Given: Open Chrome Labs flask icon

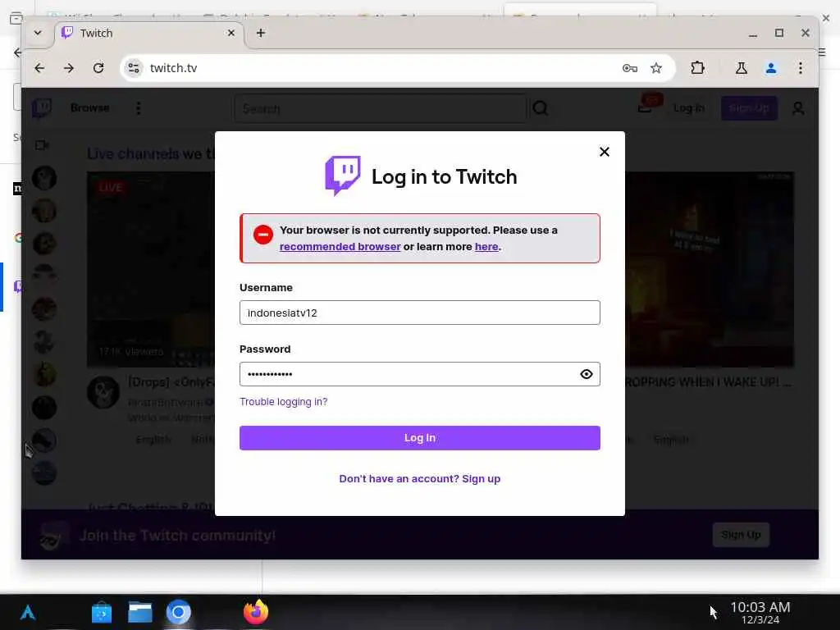Looking at the screenshot, I should 742,68.
